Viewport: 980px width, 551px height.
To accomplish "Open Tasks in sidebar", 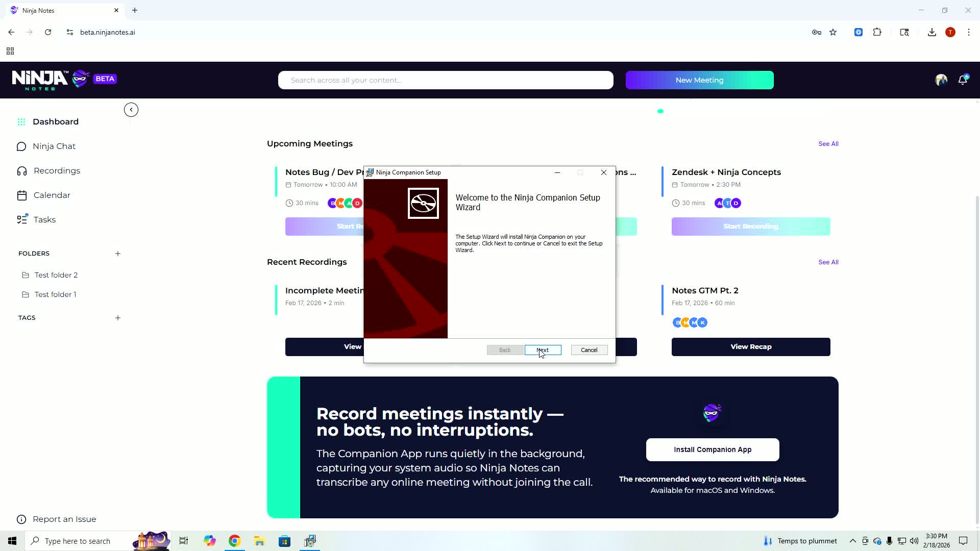I will 44,220.
